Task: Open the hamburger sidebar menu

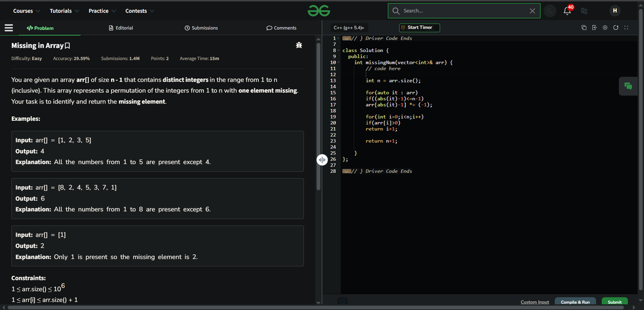Action: point(8,27)
